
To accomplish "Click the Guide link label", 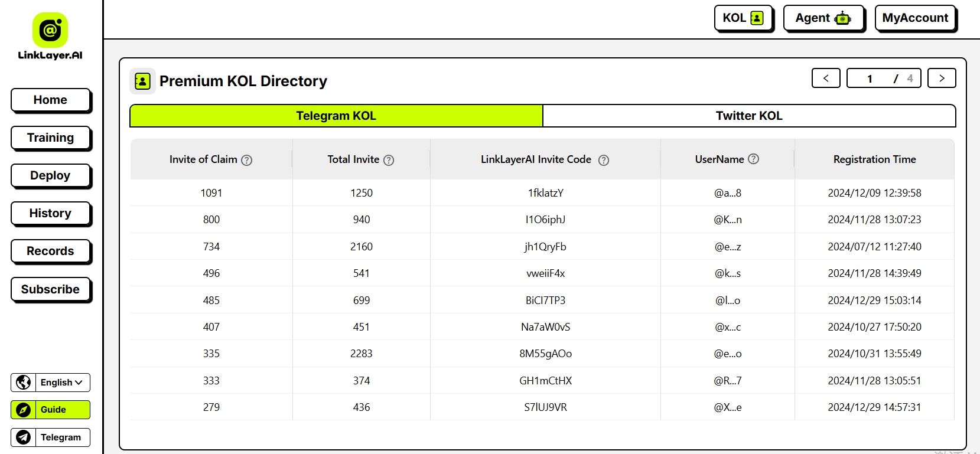I will (x=53, y=410).
